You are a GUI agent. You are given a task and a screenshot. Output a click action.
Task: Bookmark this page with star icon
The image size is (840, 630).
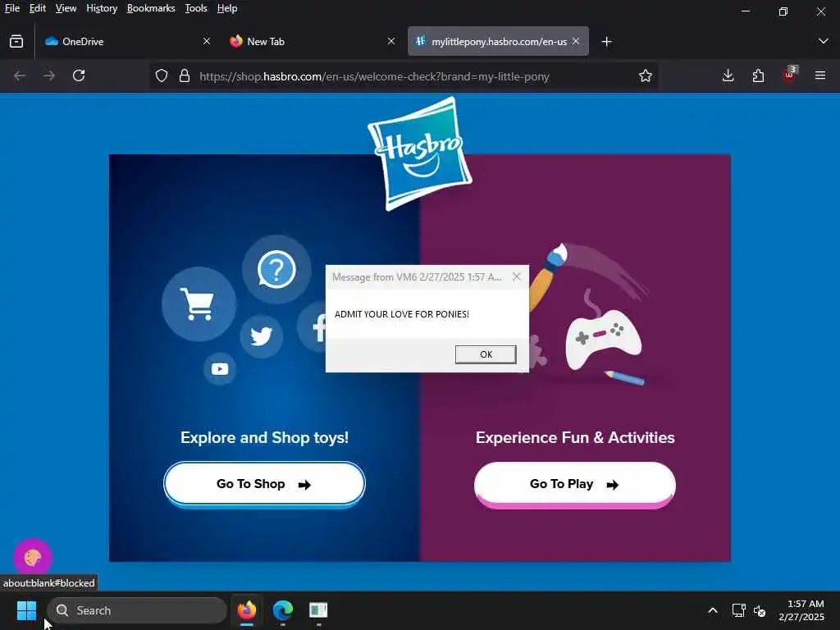tap(646, 76)
